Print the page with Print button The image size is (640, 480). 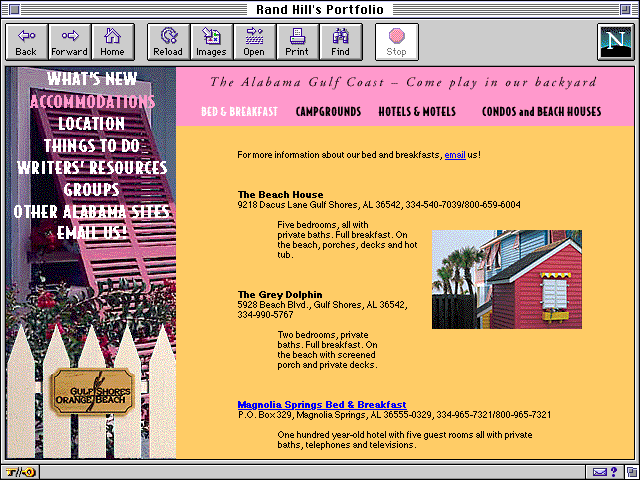(x=298, y=42)
